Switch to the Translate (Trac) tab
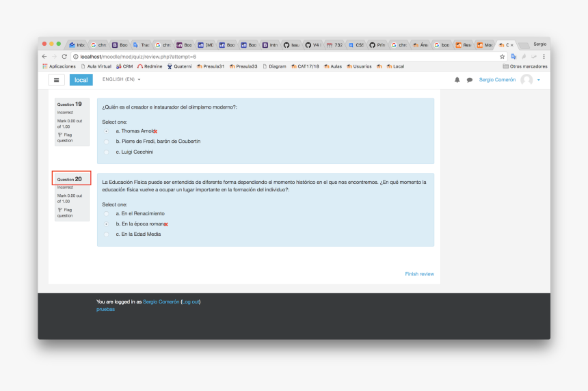The height and width of the screenshot is (391, 588). 142,45
